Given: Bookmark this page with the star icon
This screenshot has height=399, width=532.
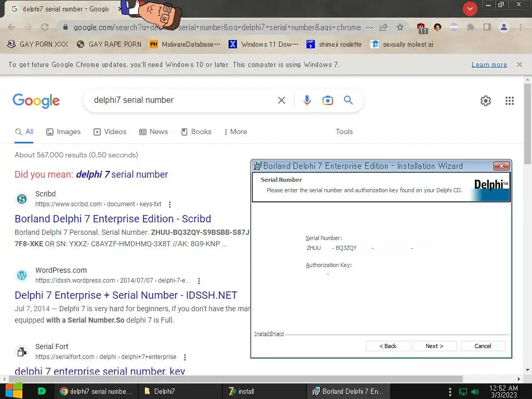Looking at the screenshot, I should point(400,27).
